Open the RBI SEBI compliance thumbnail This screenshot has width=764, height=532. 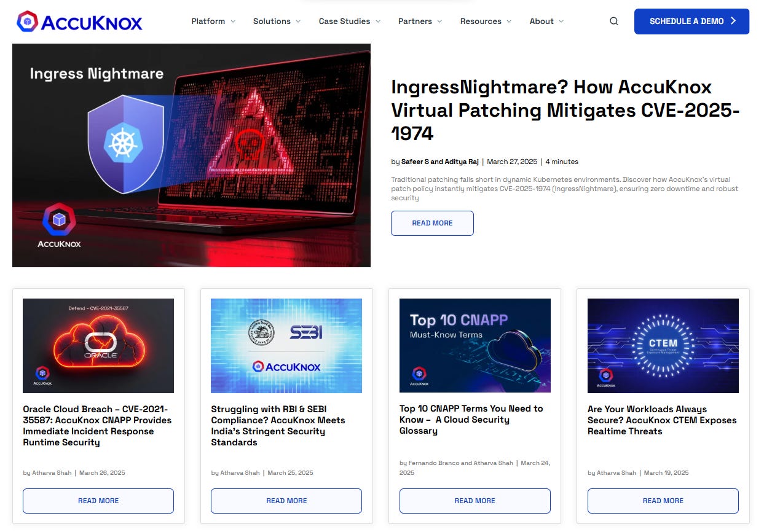coord(286,346)
